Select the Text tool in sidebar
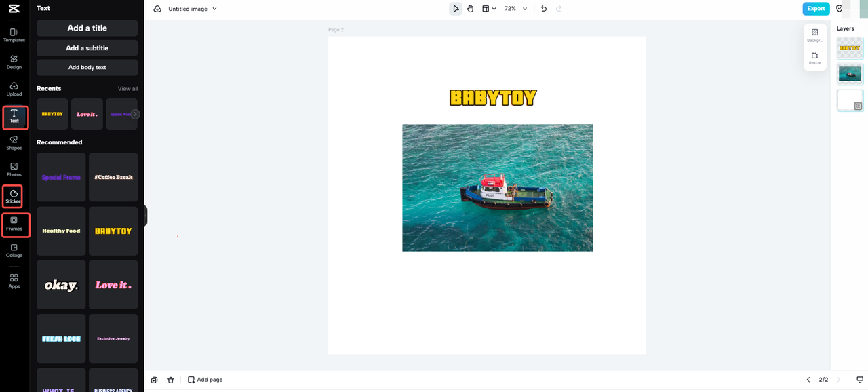 coord(14,117)
